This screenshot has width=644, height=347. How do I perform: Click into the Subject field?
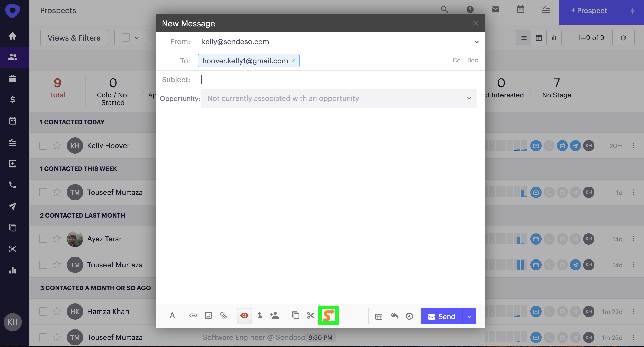click(x=330, y=80)
